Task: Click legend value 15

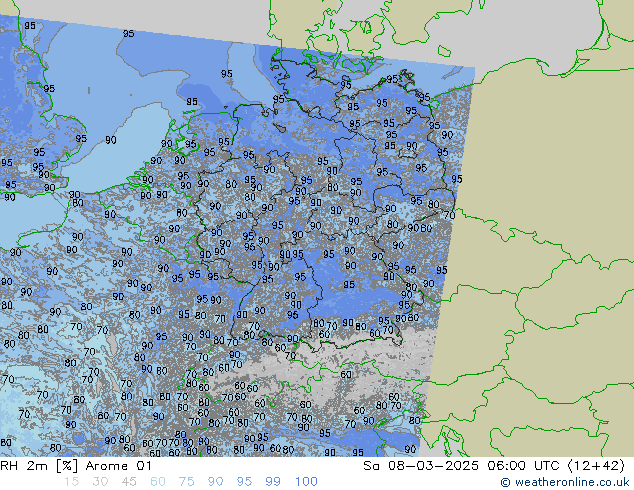Action: [71, 482]
